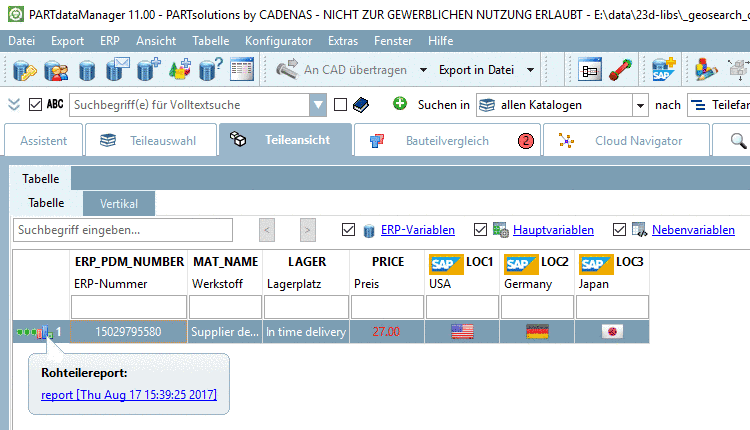Image resolution: width=750 pixels, height=430 pixels.
Task: Click the green plus search icon
Action: pyautogui.click(x=400, y=103)
